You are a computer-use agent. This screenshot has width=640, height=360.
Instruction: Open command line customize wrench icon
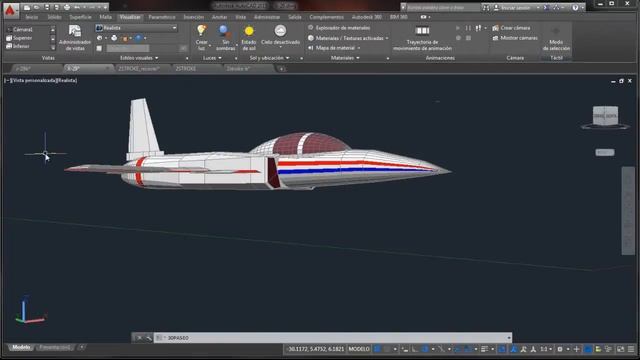click(149, 338)
